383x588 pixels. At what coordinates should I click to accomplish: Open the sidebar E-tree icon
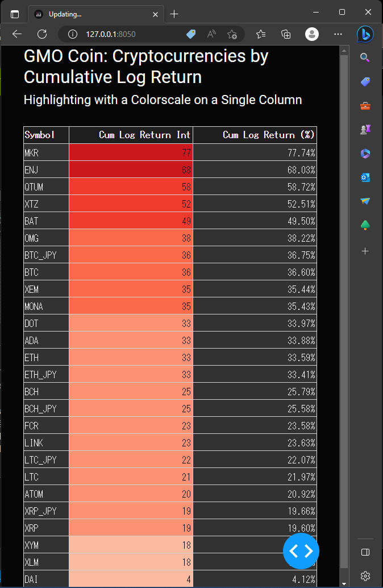point(365,225)
